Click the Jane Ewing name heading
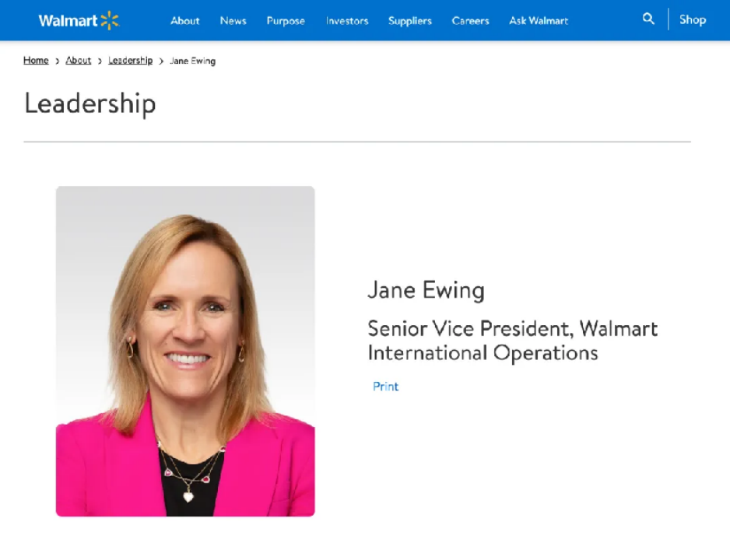730x560 pixels. click(426, 290)
